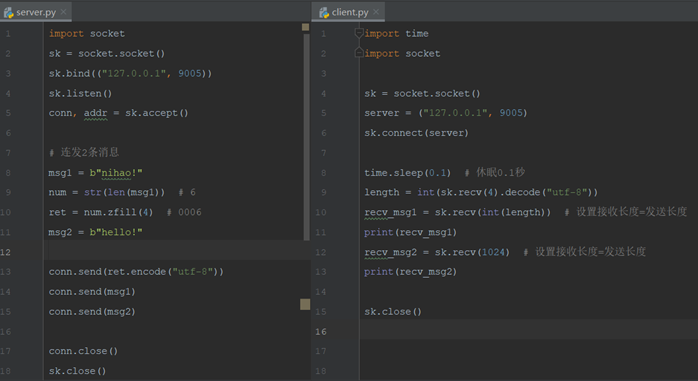Click the comment '# 0006' in server.py

(x=184, y=212)
